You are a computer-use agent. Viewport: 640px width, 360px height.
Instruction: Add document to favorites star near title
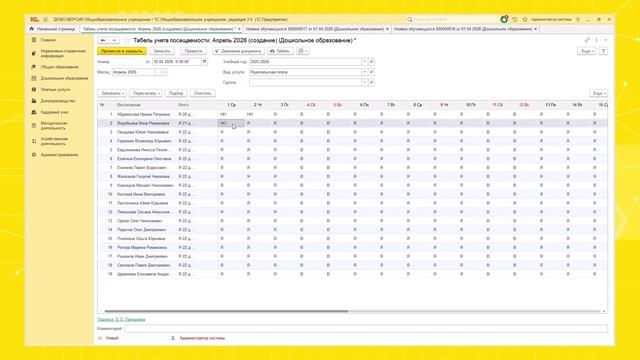(x=126, y=40)
